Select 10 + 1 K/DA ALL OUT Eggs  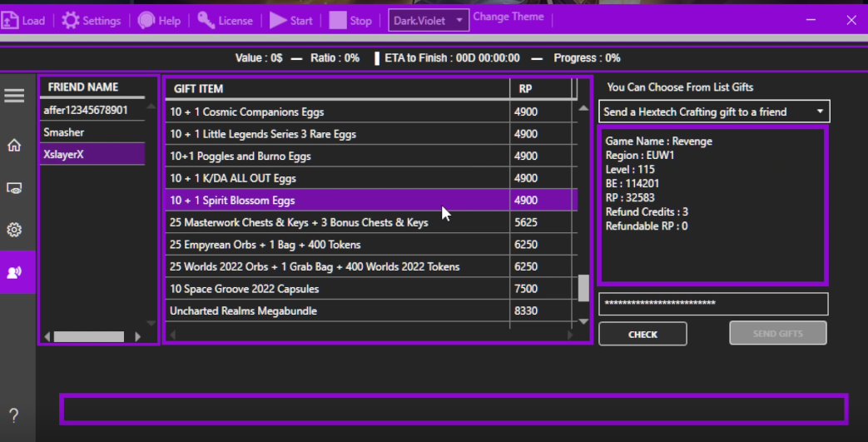click(x=371, y=178)
